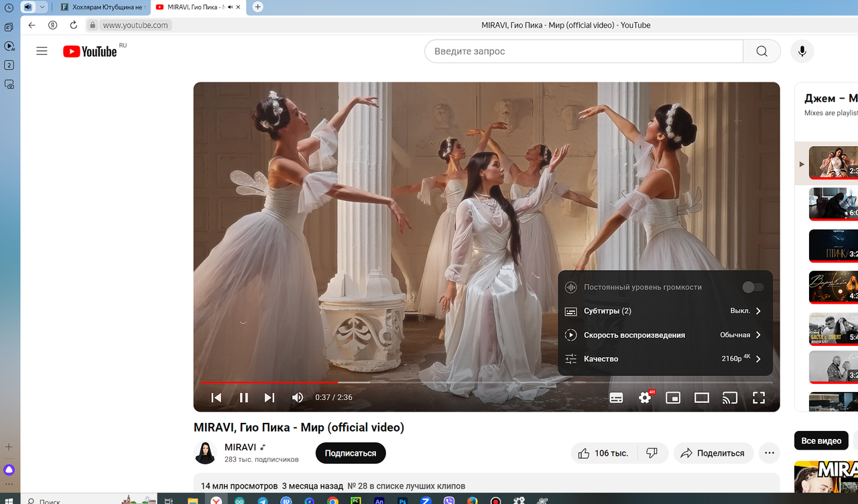Open Telegram from the taskbar
858x504 pixels.
pyautogui.click(x=263, y=500)
